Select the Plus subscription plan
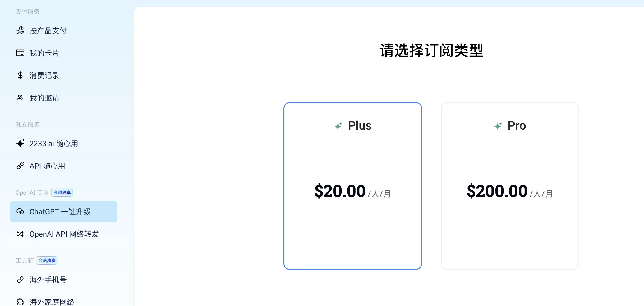This screenshot has width=644, height=306. pyautogui.click(x=352, y=186)
